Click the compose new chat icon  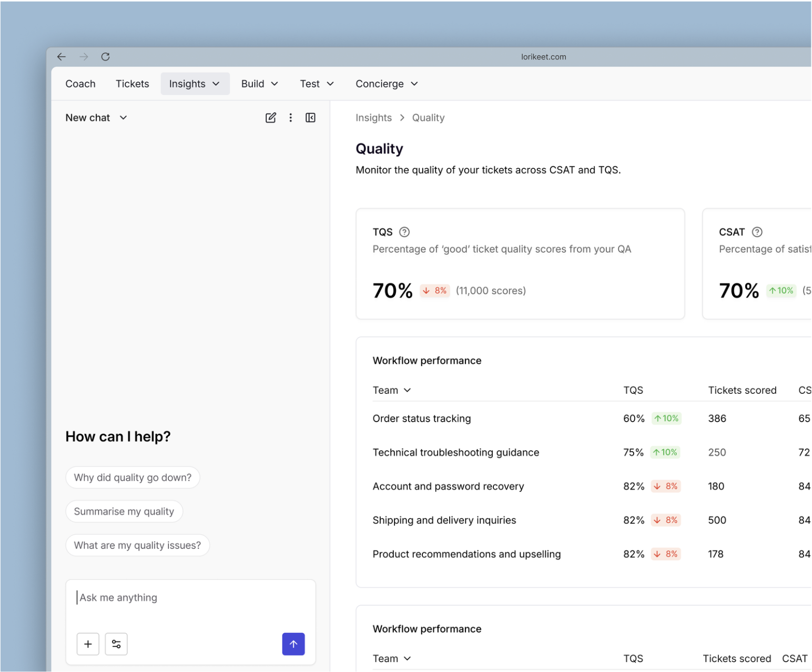coord(271,118)
